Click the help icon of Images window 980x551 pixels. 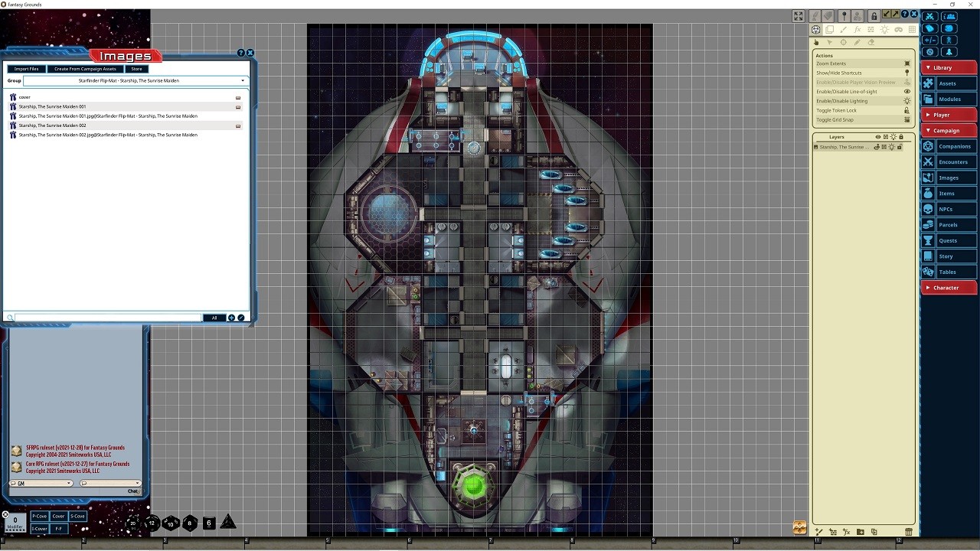(241, 53)
